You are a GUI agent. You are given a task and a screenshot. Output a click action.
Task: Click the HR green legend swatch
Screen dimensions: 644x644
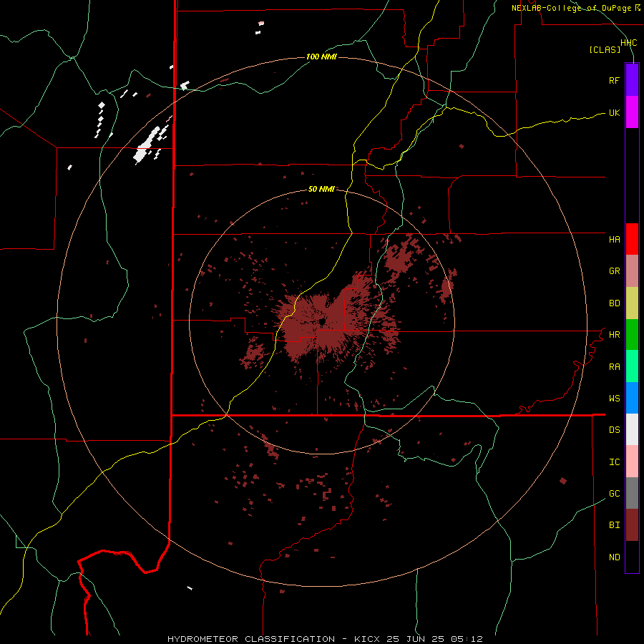point(632,335)
